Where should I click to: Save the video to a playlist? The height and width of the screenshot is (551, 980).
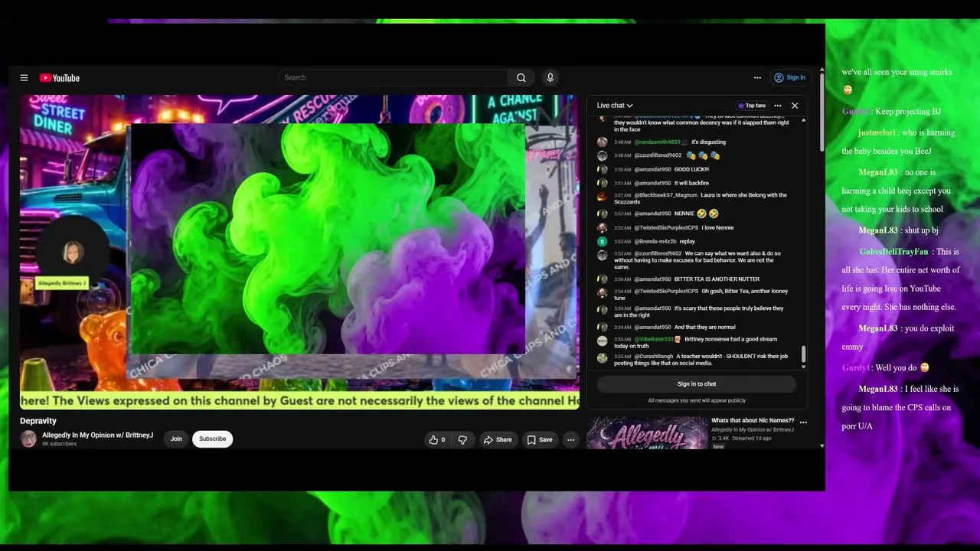pos(539,439)
